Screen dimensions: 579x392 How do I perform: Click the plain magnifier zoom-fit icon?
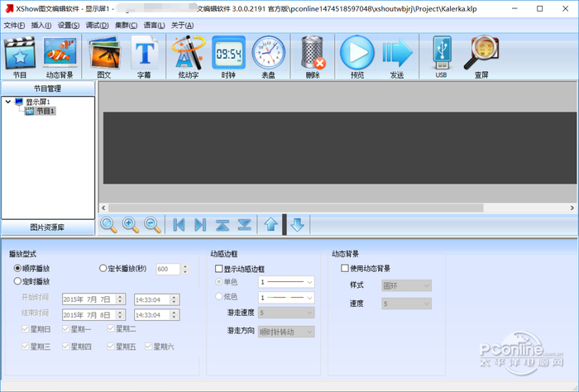click(108, 224)
